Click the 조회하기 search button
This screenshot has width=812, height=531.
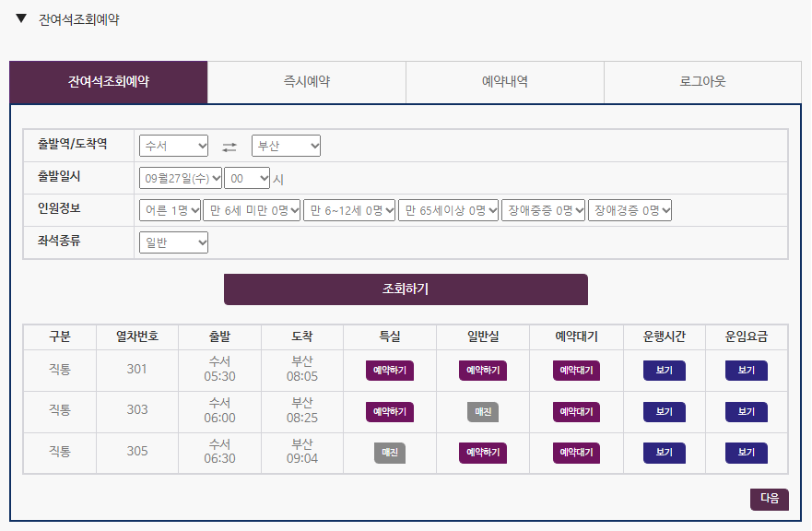(x=406, y=289)
